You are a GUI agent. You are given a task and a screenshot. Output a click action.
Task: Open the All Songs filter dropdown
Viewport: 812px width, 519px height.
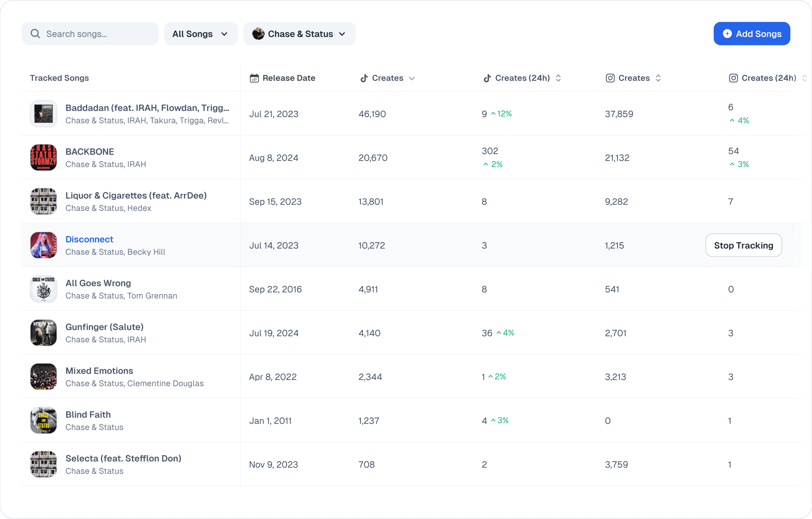tap(201, 34)
